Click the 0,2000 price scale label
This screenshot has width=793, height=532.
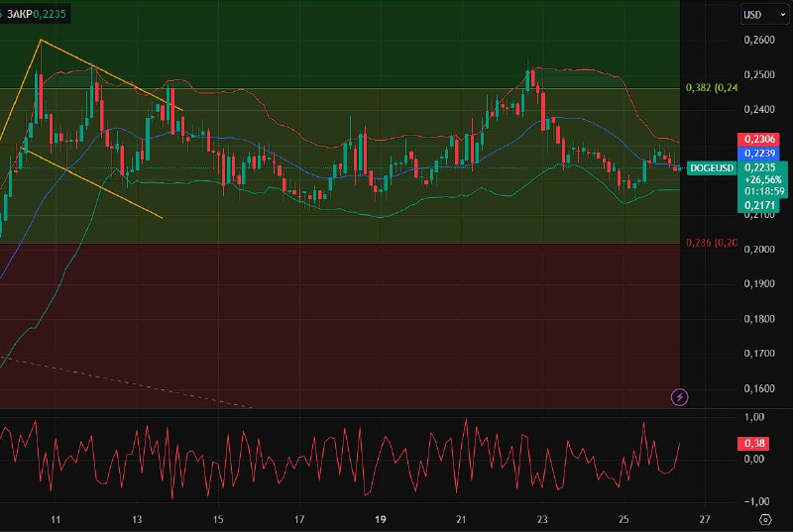tap(759, 249)
